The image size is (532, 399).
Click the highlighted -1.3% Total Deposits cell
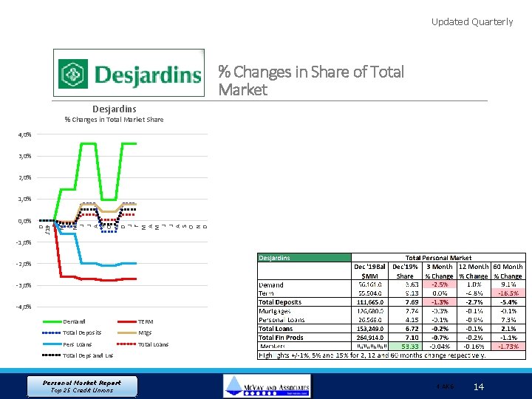click(440, 302)
